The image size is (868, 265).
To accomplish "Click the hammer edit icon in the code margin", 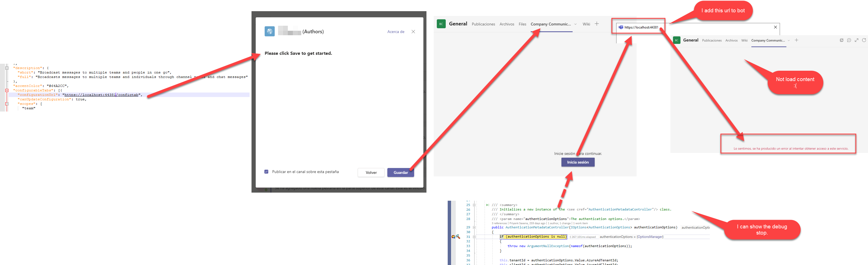I will (458, 237).
